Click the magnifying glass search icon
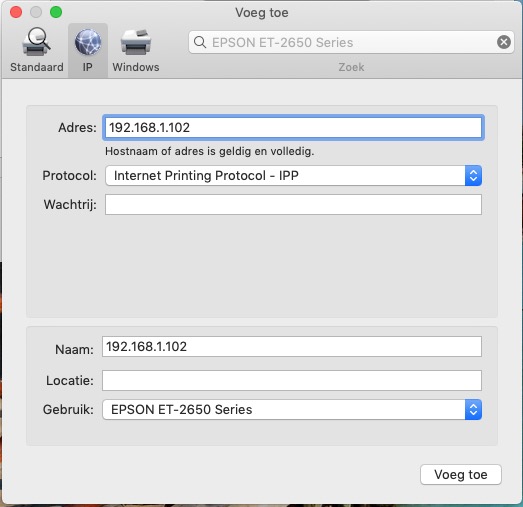 200,42
